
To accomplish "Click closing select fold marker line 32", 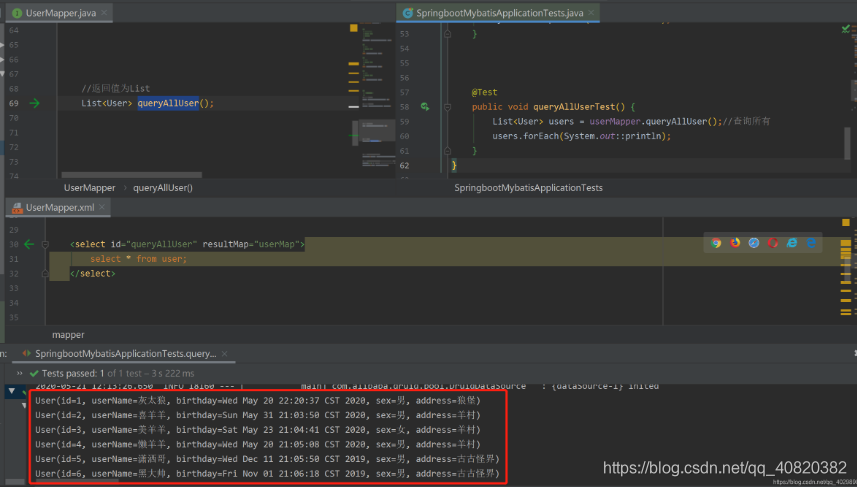I will [45, 273].
